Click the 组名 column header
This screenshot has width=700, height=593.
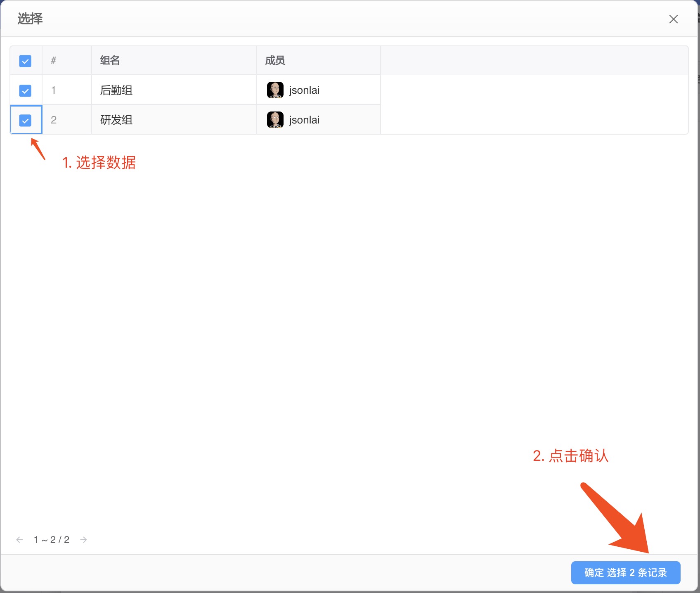pos(109,60)
